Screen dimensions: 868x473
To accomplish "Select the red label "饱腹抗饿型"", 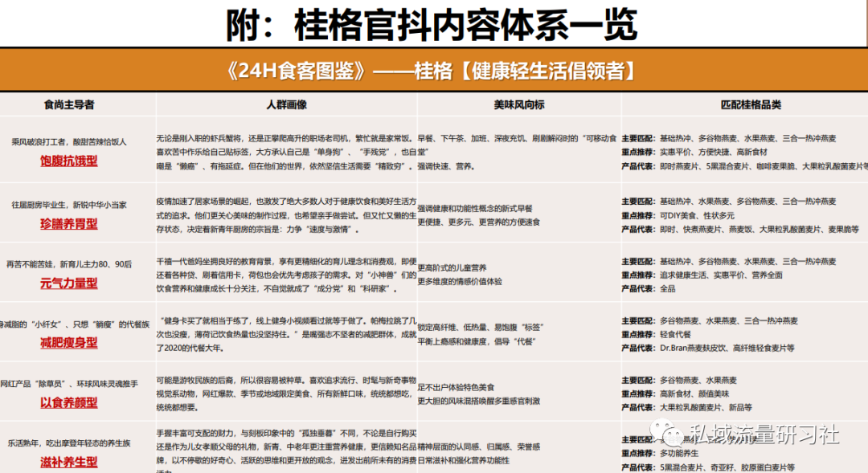I will [68, 161].
